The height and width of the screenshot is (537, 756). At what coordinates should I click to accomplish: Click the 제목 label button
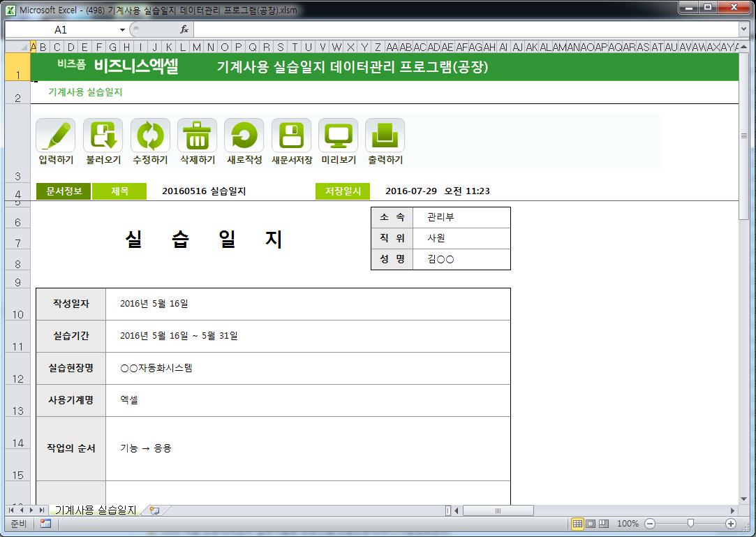tap(119, 191)
